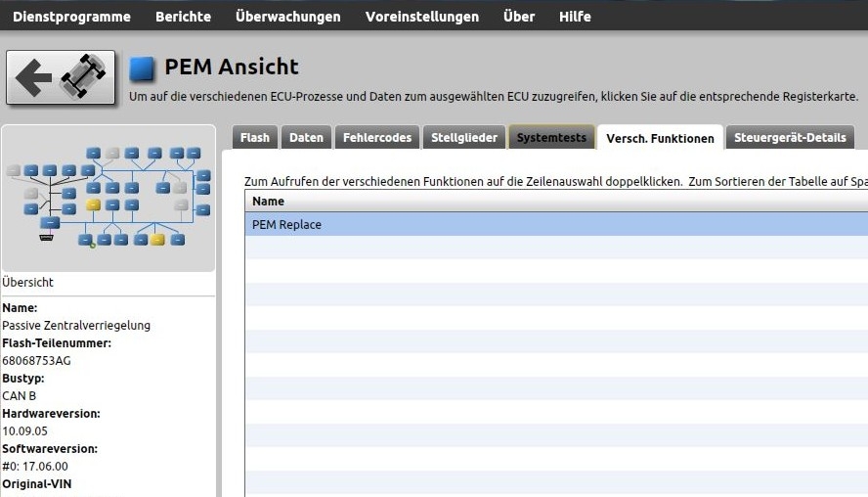Open the Über menu
The height and width of the screenshot is (497, 868).
(519, 17)
